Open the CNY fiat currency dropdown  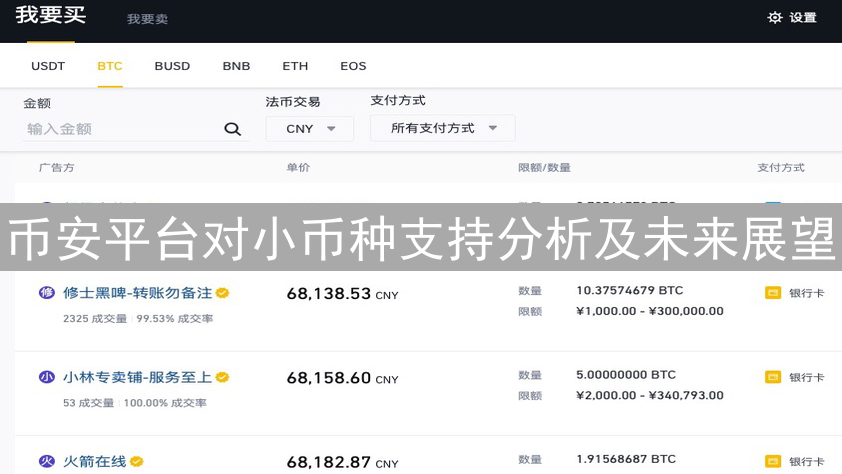point(309,129)
